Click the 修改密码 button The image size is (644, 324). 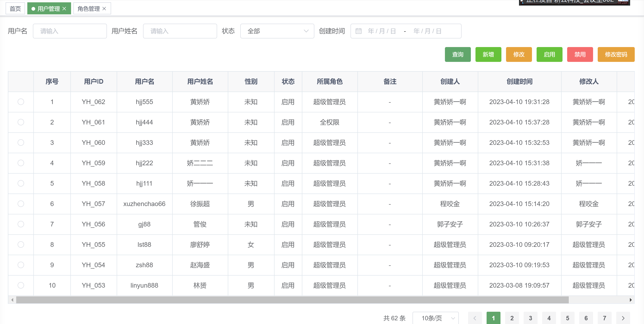pyautogui.click(x=616, y=54)
